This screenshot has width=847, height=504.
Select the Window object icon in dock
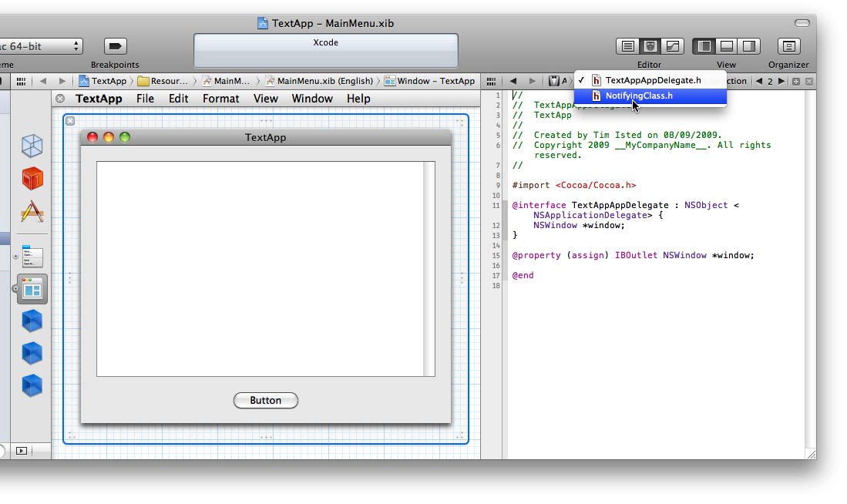point(32,290)
